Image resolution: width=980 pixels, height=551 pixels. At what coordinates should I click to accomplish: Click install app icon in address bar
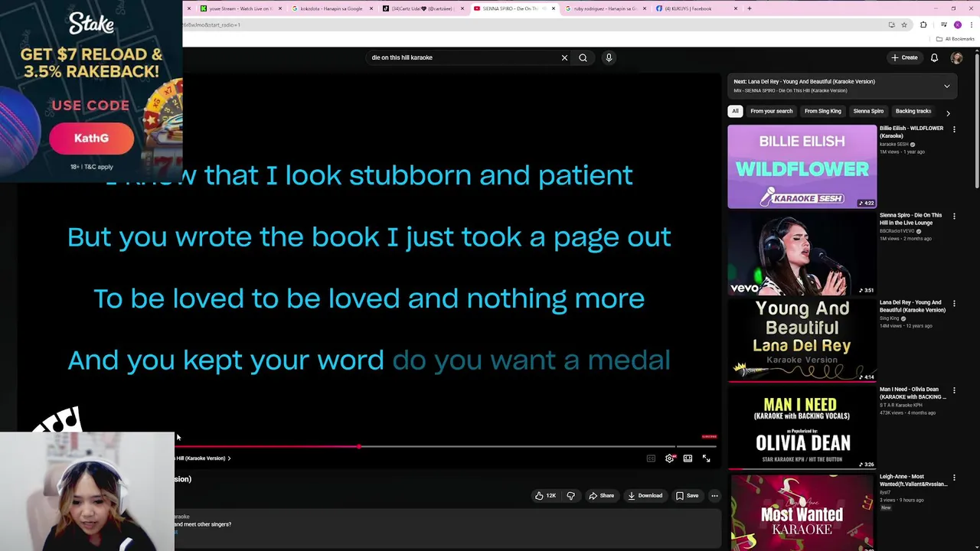point(891,24)
